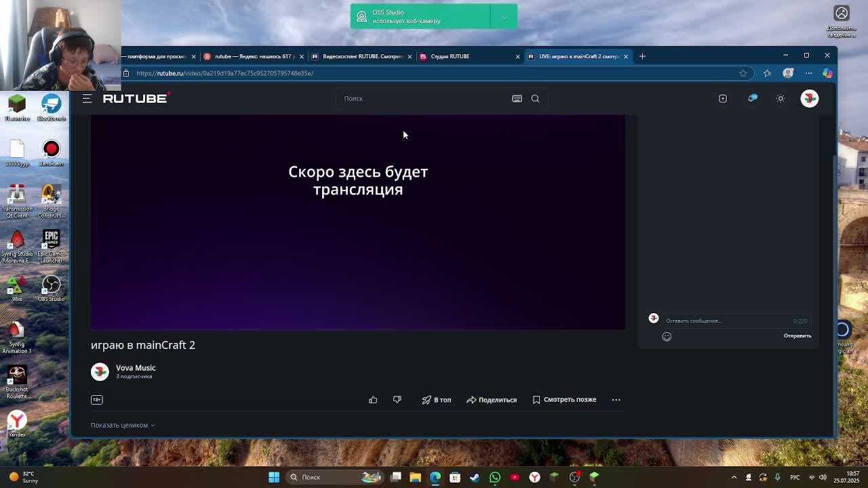Viewport: 868px width, 488px height.
Task: Open the Transmission Qt Client shortcut
Action: (17, 201)
